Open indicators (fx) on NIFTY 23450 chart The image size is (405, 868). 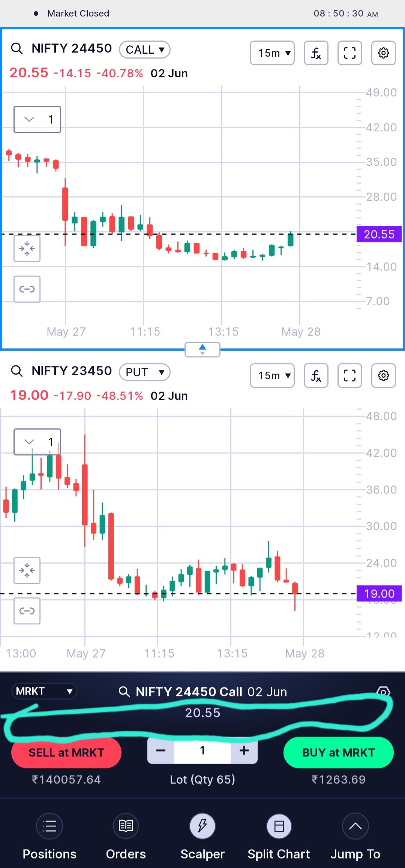pos(316,375)
